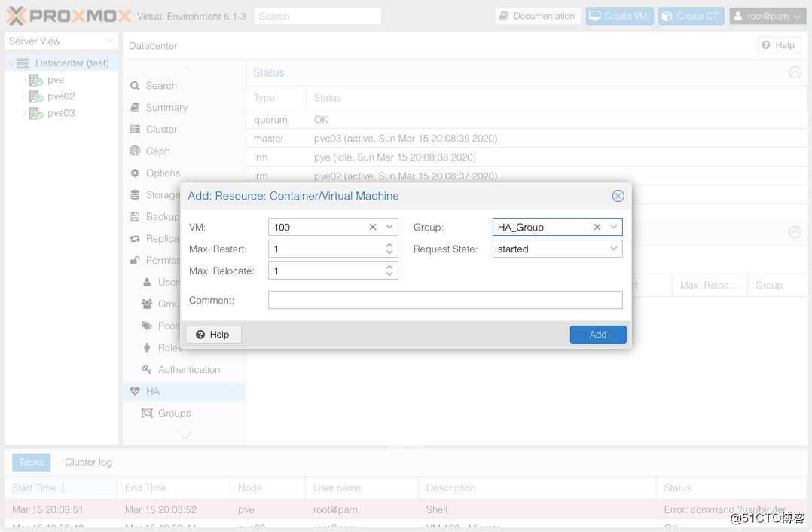Collapse the Status panel
The width and height of the screenshot is (812, 532).
[795, 72]
